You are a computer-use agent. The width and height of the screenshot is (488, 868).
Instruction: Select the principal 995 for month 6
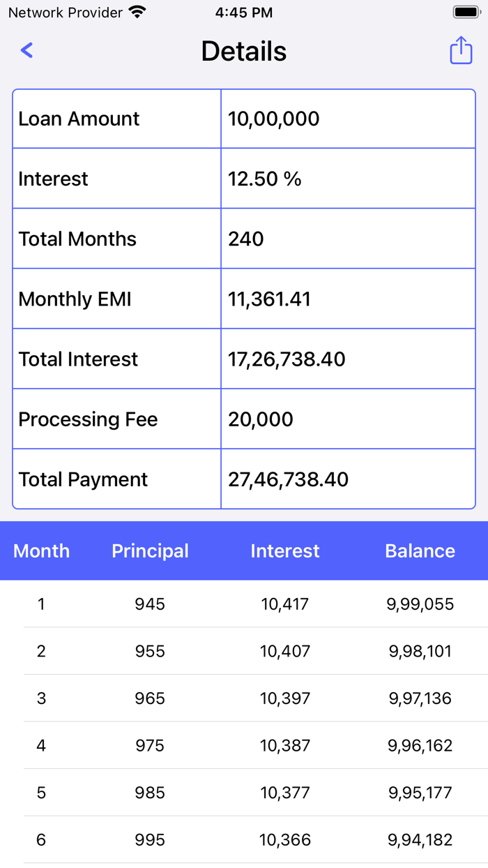coord(149,840)
